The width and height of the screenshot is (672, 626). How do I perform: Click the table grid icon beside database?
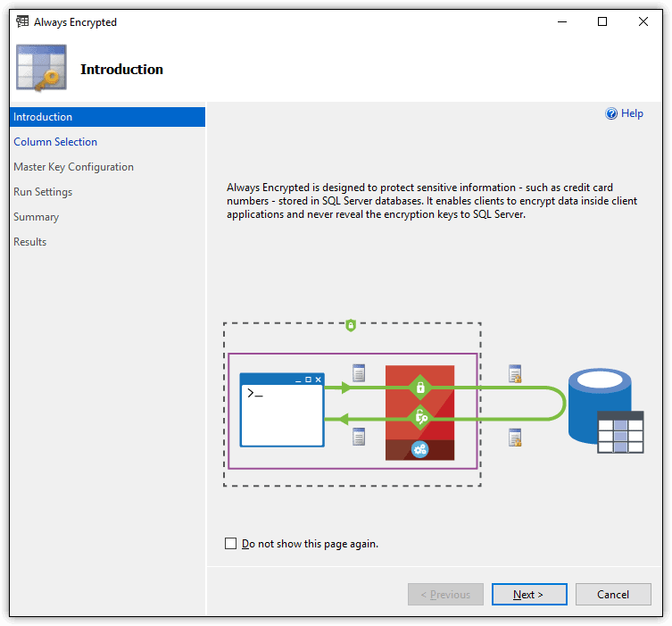[620, 432]
